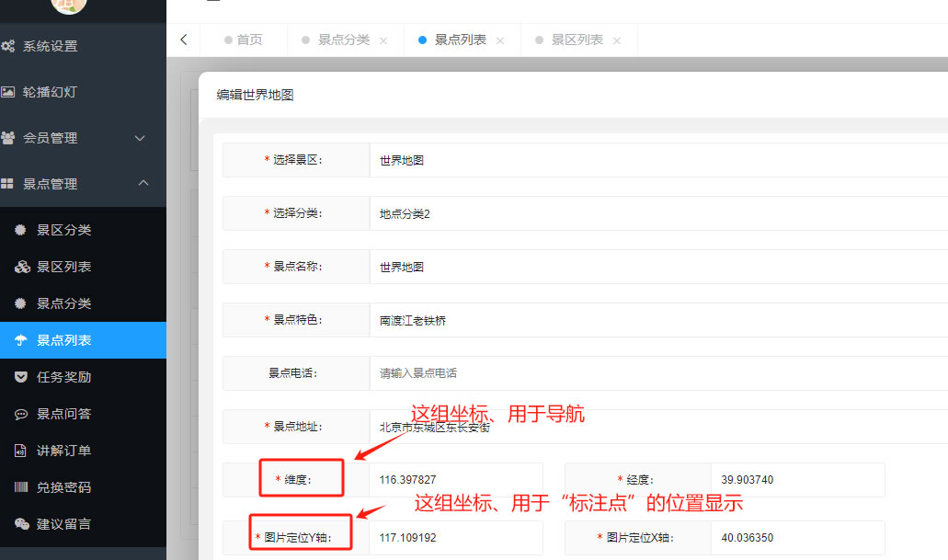Click the 景点电话 input field

pyautogui.click(x=657, y=373)
